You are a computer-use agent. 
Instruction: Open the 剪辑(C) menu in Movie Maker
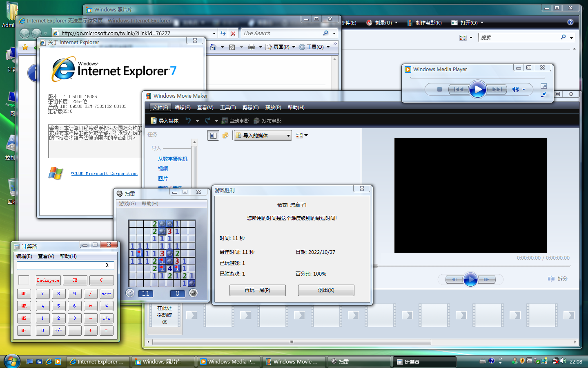(250, 107)
